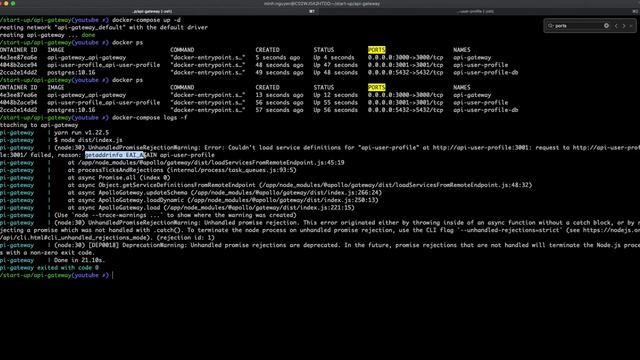Click the "Attaching to api-gateway" line
The width and height of the screenshot is (640, 360).
(39, 125)
